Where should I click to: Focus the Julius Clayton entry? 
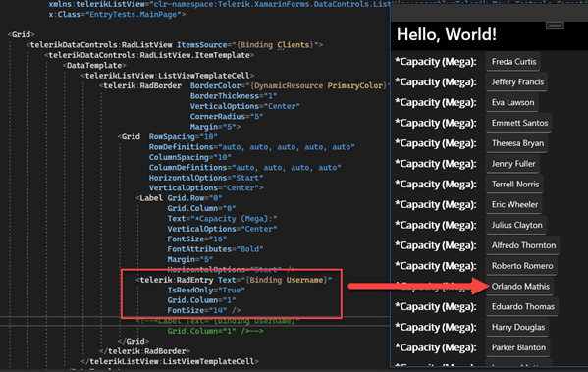(x=516, y=225)
